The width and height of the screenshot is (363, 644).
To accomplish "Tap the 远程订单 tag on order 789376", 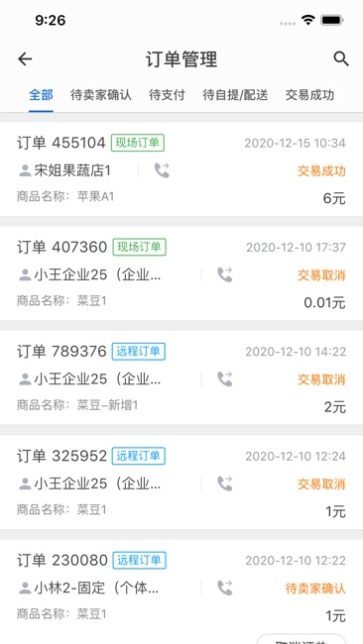I will (139, 352).
